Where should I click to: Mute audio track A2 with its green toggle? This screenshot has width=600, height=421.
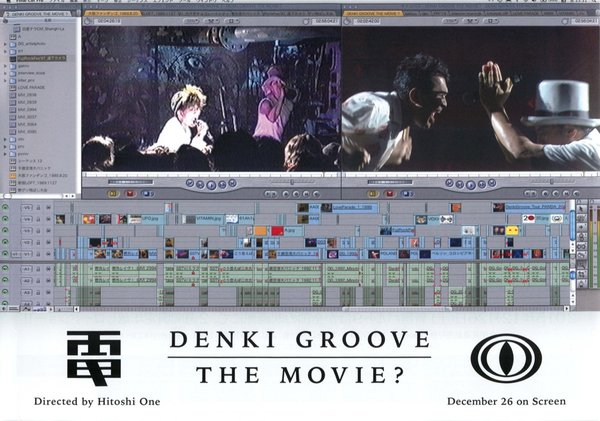coord(5,281)
